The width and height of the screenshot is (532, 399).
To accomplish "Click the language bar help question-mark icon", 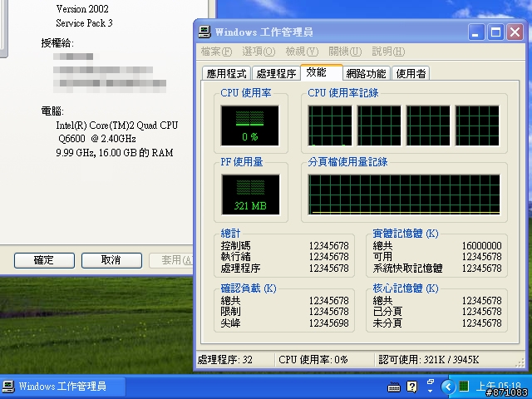I will [412, 387].
